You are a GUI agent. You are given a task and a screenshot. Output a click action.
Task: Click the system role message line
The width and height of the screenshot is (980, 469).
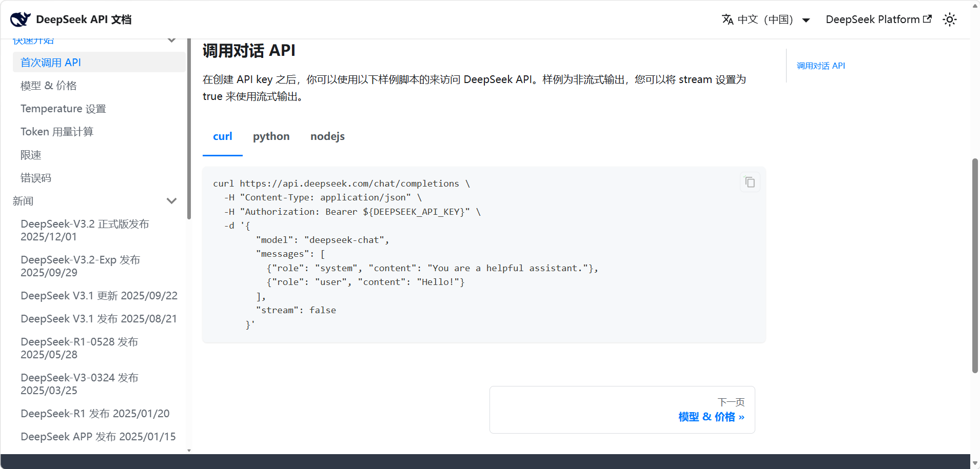click(x=432, y=268)
